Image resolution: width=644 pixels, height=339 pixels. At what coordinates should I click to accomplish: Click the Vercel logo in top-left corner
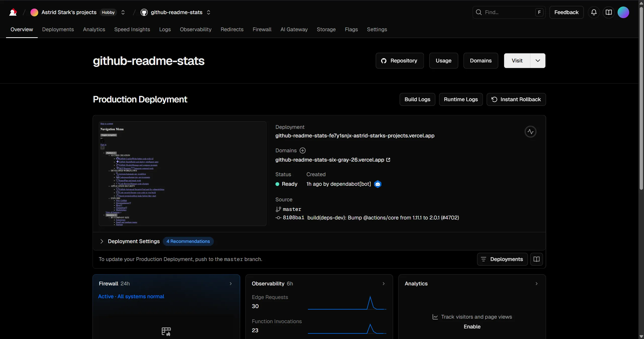13,12
